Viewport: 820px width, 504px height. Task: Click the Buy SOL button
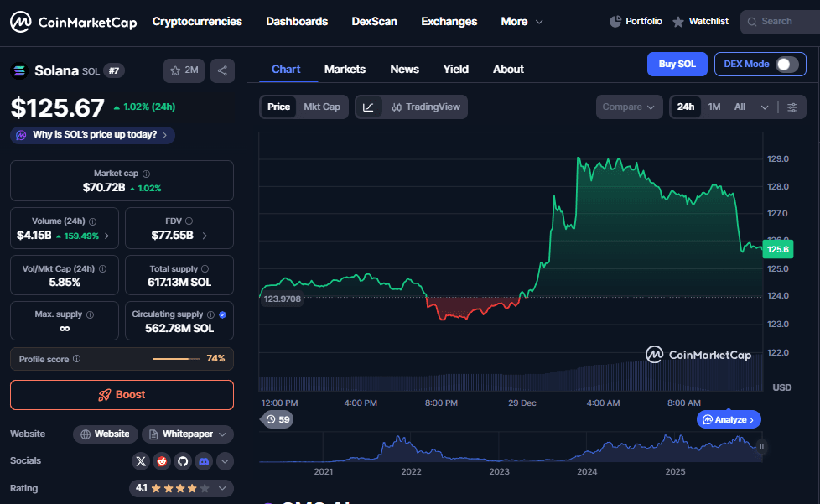pyautogui.click(x=677, y=63)
